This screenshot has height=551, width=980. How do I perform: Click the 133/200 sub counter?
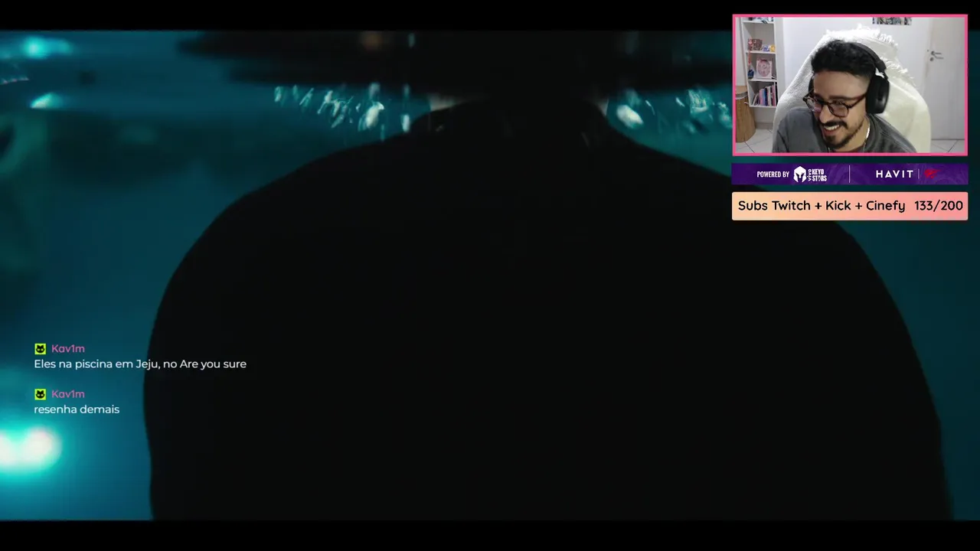coord(938,206)
